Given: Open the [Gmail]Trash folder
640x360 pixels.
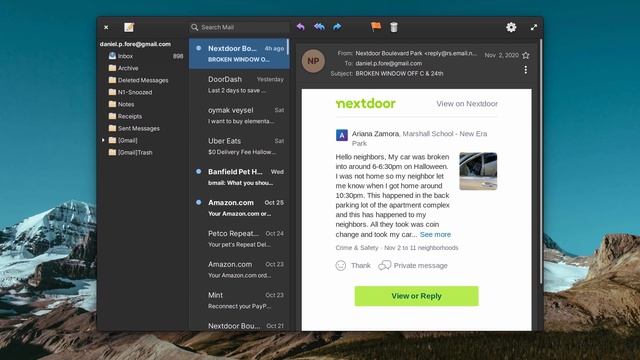Looking at the screenshot, I should [143, 153].
